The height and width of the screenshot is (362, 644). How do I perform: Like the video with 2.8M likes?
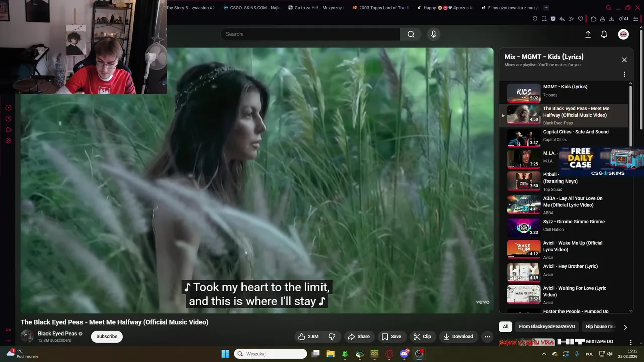pos(308,337)
